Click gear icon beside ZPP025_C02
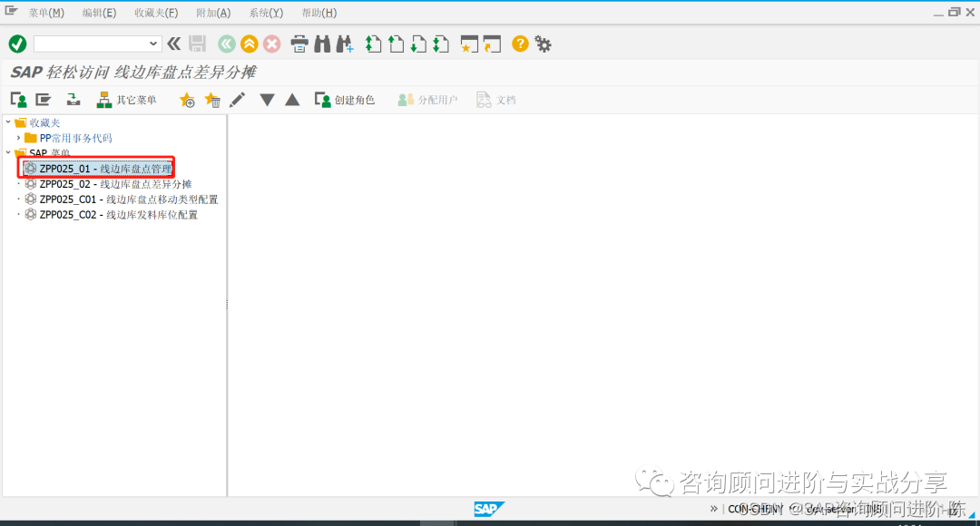 pos(30,214)
